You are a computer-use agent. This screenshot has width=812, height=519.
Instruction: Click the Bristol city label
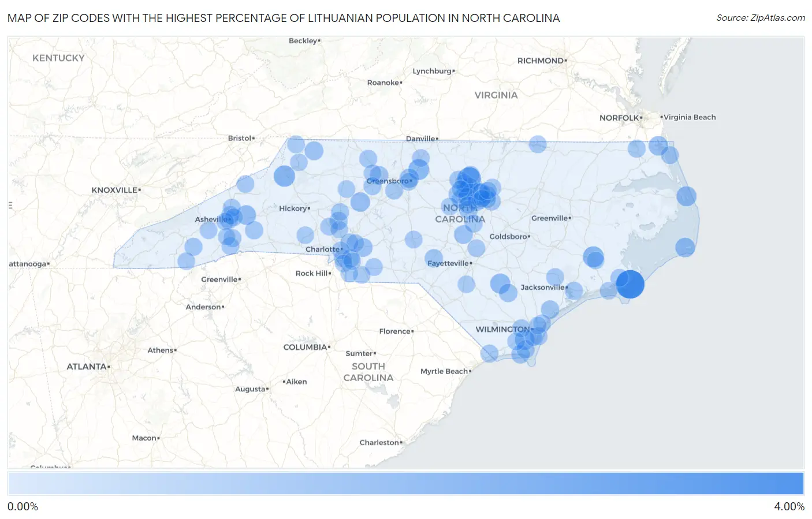[240, 138]
